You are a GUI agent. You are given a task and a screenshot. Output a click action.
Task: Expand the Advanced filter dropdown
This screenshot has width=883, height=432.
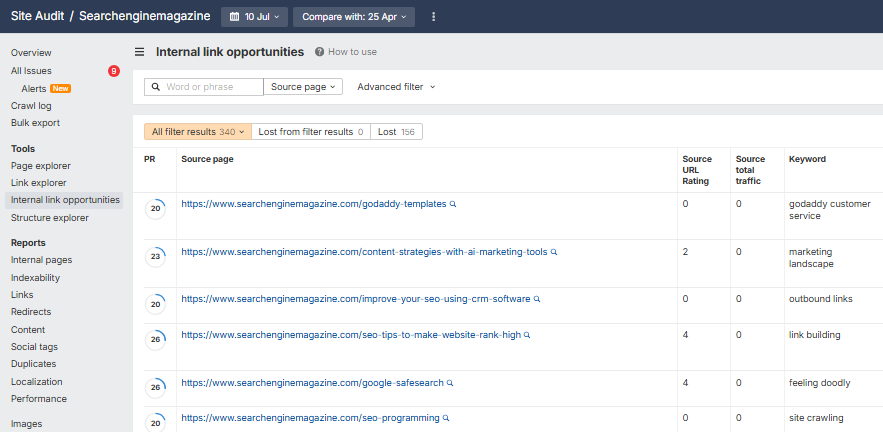pos(396,87)
